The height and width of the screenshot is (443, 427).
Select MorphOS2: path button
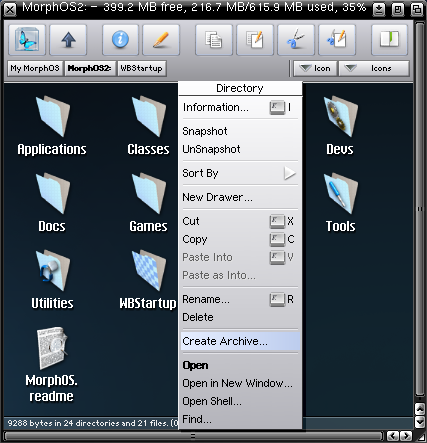coord(90,68)
